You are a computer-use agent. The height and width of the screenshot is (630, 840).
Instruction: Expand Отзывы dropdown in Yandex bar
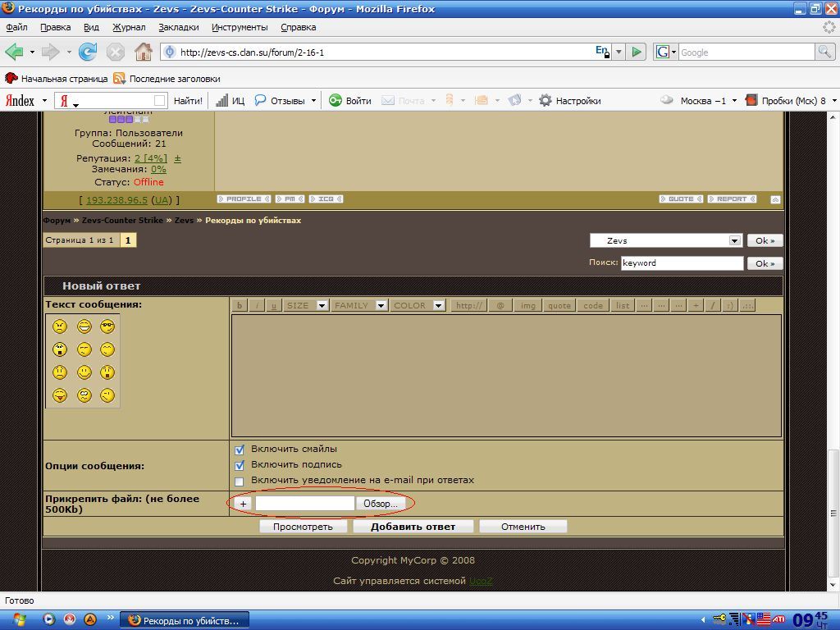313,101
